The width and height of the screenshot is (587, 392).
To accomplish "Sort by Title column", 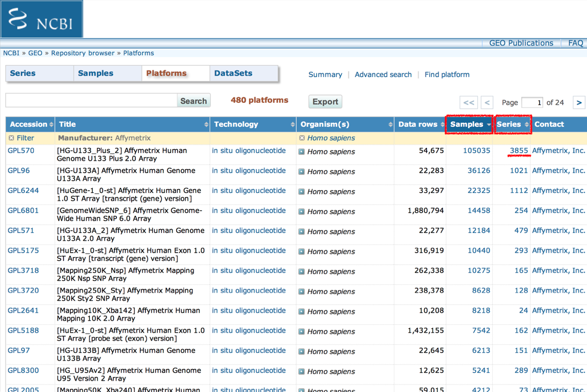I will pos(132,124).
